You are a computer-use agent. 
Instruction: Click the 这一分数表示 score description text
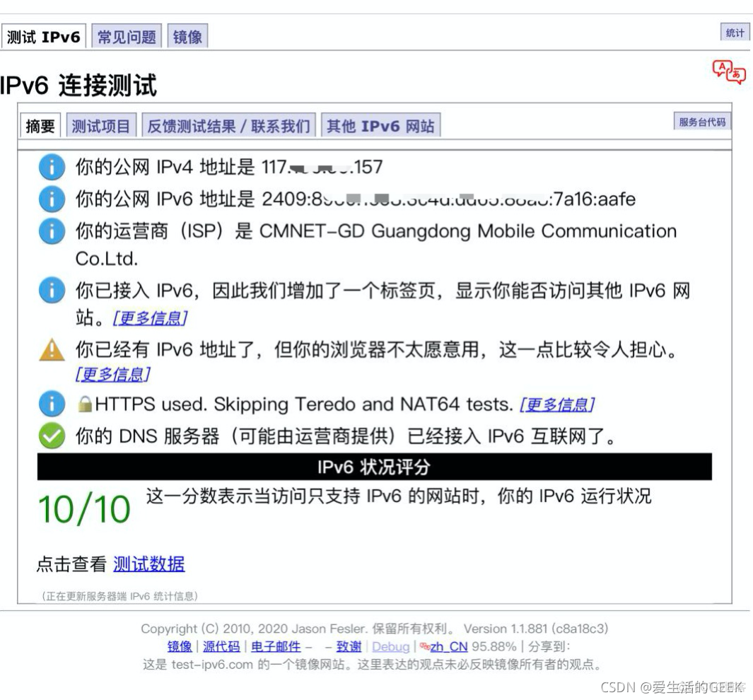pyautogui.click(x=399, y=496)
